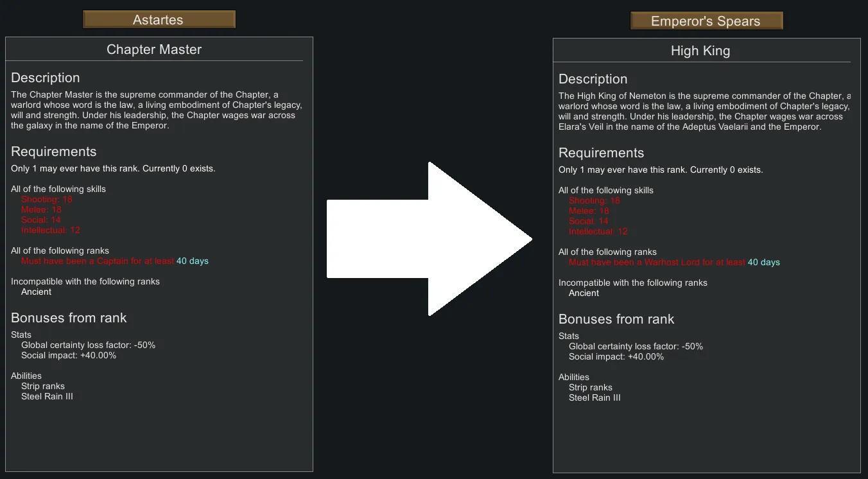Click Social impact stat in High King panel
This screenshot has height=479, width=868.
(616, 356)
